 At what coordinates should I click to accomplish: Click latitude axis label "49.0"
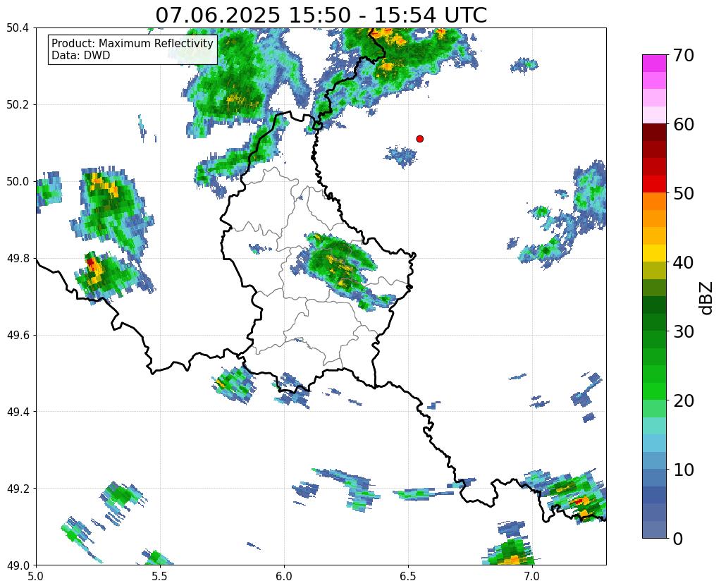[x=18, y=565]
